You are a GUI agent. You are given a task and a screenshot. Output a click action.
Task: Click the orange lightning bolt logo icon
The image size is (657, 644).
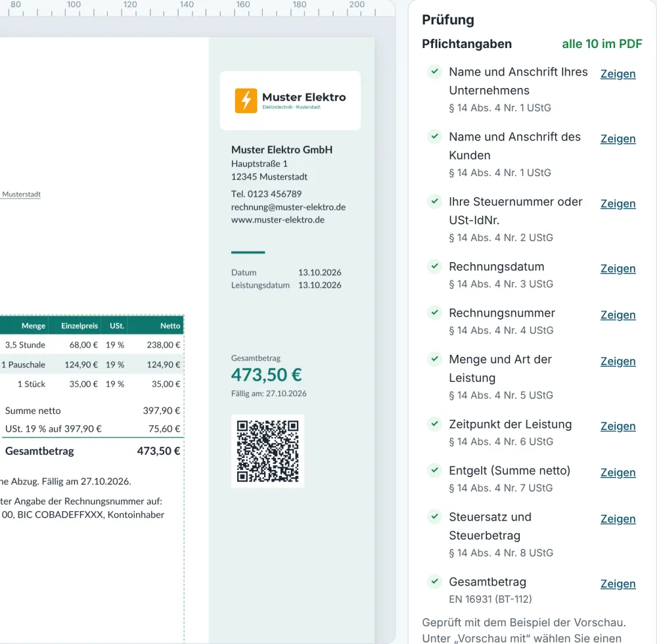tap(246, 101)
